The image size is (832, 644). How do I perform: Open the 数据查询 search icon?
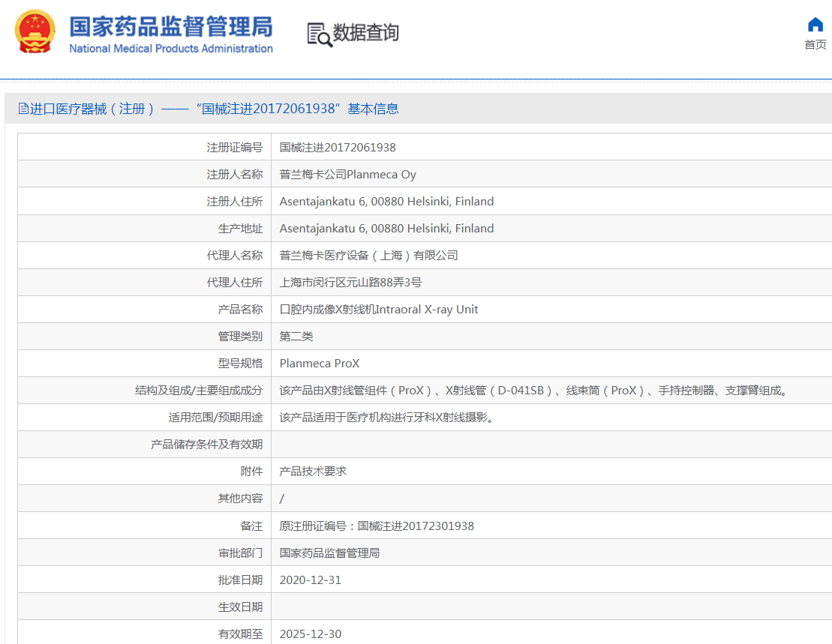click(320, 35)
